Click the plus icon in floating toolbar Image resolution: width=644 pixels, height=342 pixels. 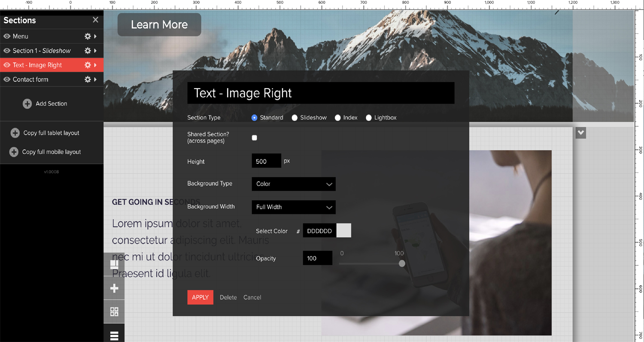[x=114, y=288]
